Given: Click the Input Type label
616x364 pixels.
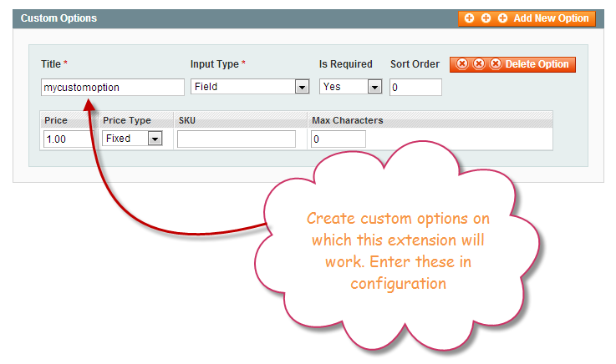Looking at the screenshot, I should (215, 64).
